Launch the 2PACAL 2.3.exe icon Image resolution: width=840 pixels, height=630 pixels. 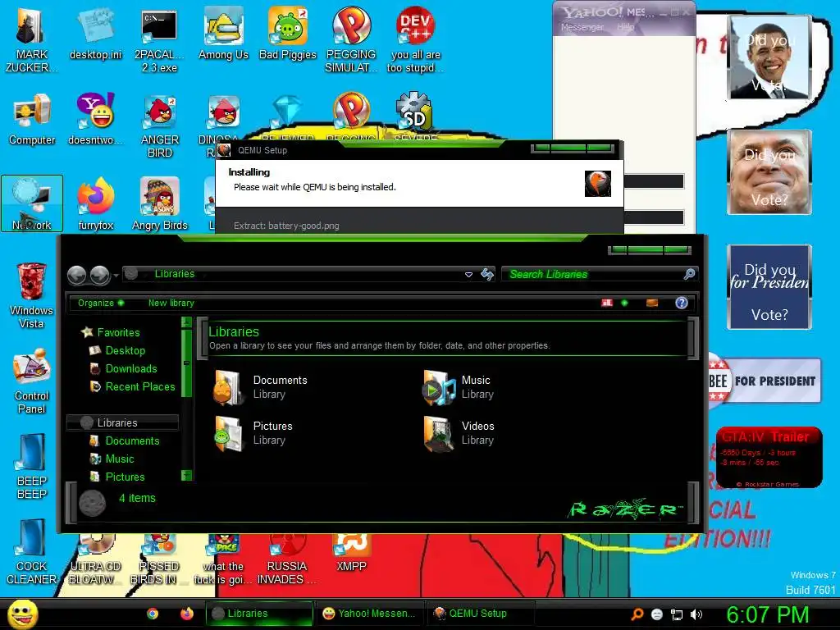159,39
